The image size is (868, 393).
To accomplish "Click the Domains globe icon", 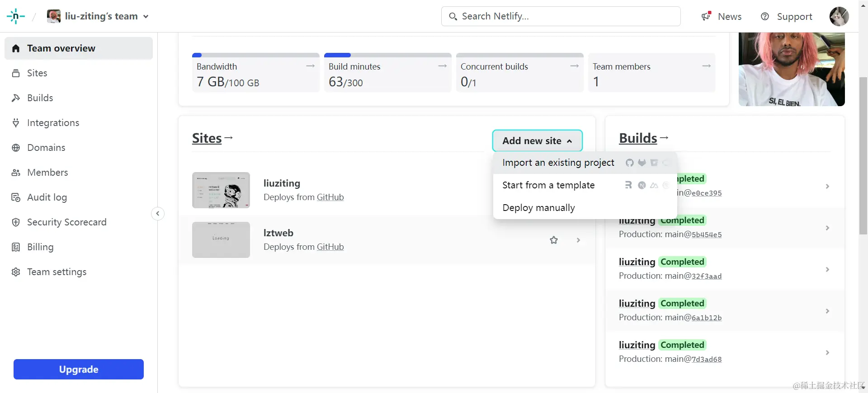I will (16, 148).
